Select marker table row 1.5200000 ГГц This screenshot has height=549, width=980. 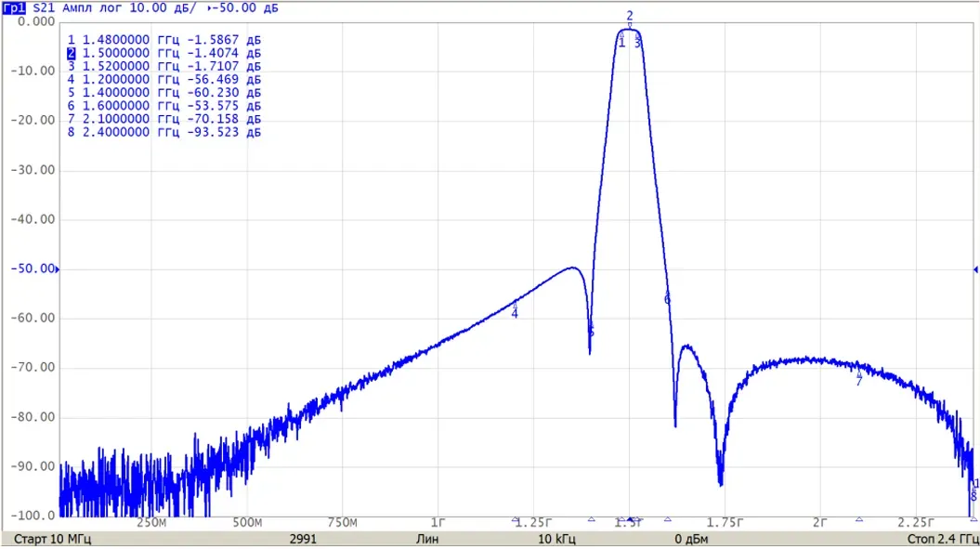163,66
